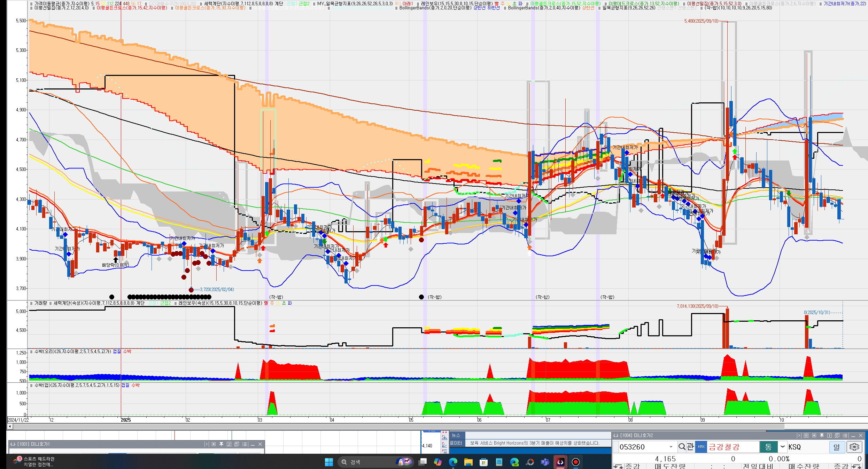Click the collapse arrow icon in 미니호가2 title bar
The image size is (868, 469).
799,436
